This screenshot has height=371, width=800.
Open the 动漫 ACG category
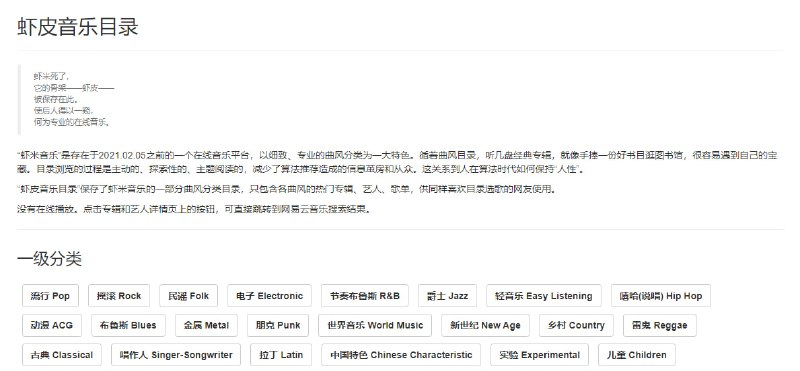[x=52, y=325]
